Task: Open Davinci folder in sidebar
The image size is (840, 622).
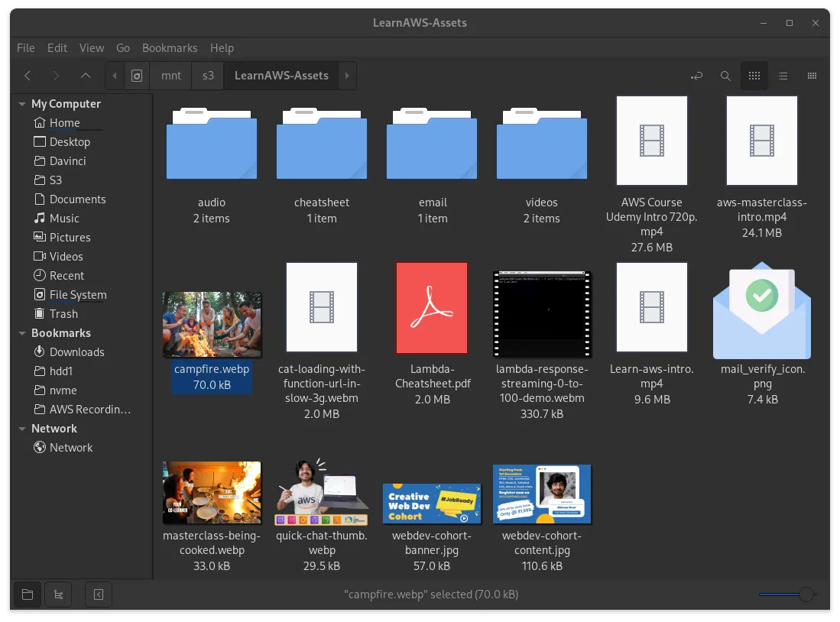Action: (x=67, y=161)
